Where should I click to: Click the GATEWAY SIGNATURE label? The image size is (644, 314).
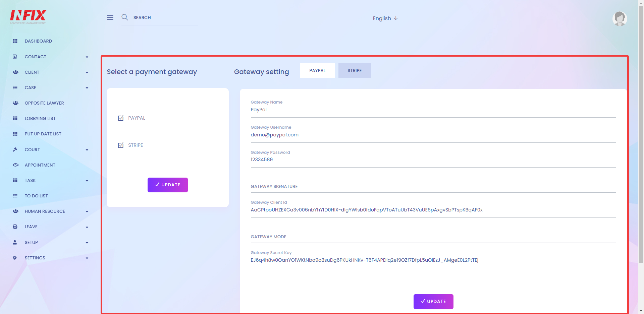274,187
